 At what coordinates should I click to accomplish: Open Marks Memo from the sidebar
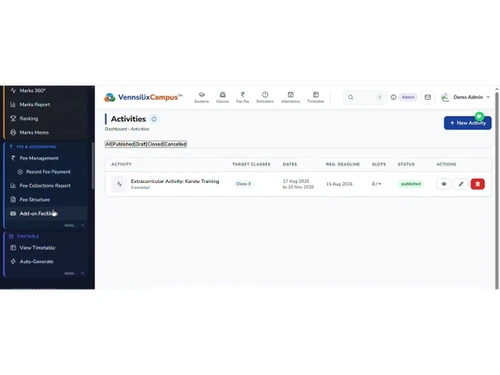(34, 133)
